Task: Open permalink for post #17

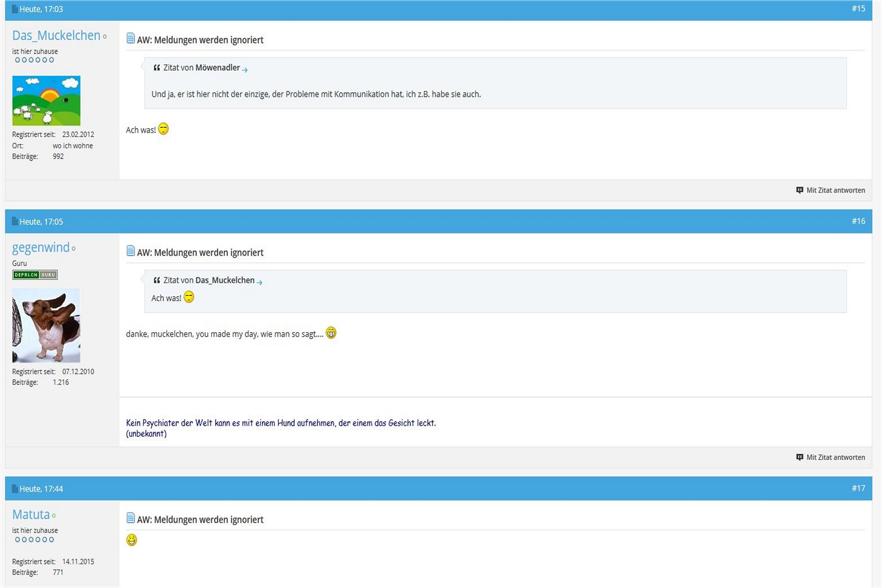Action: point(858,489)
